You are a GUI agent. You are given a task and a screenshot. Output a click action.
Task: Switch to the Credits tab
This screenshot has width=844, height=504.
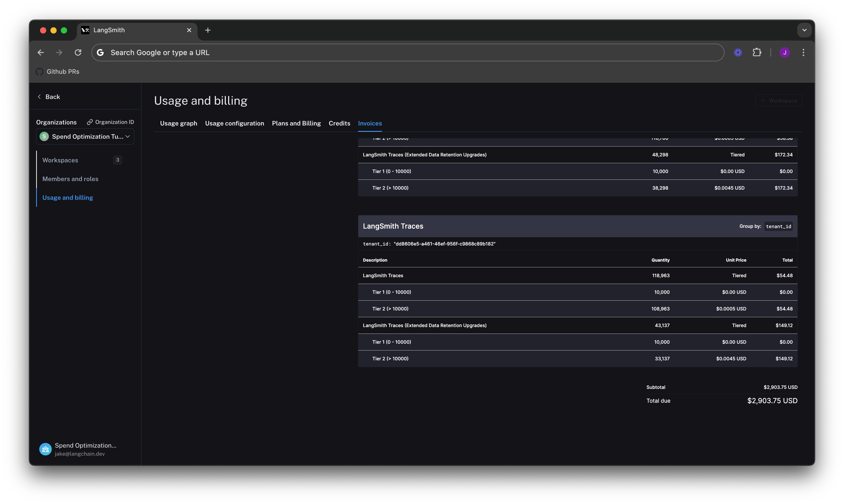339,123
